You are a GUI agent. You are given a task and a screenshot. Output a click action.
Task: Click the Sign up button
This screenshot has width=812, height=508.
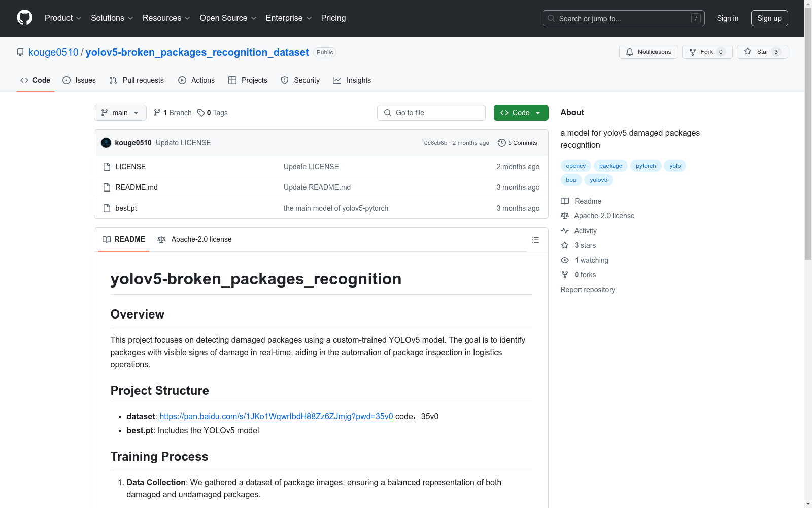(x=769, y=18)
